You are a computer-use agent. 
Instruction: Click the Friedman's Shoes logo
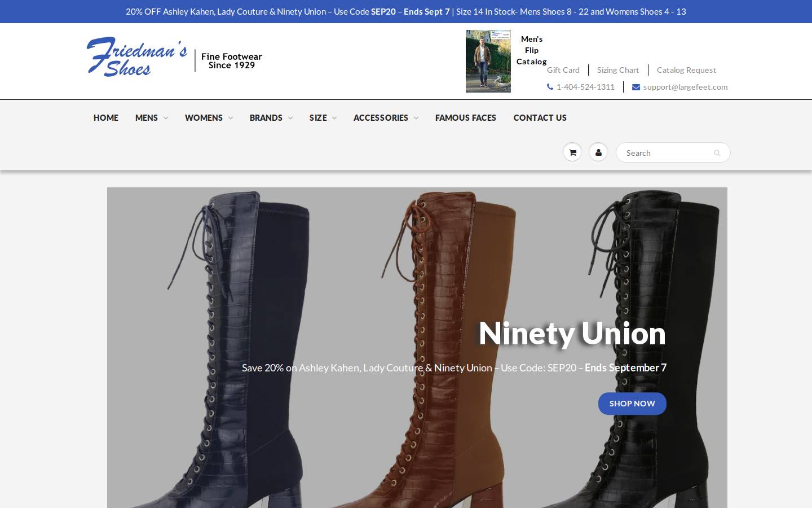137,57
